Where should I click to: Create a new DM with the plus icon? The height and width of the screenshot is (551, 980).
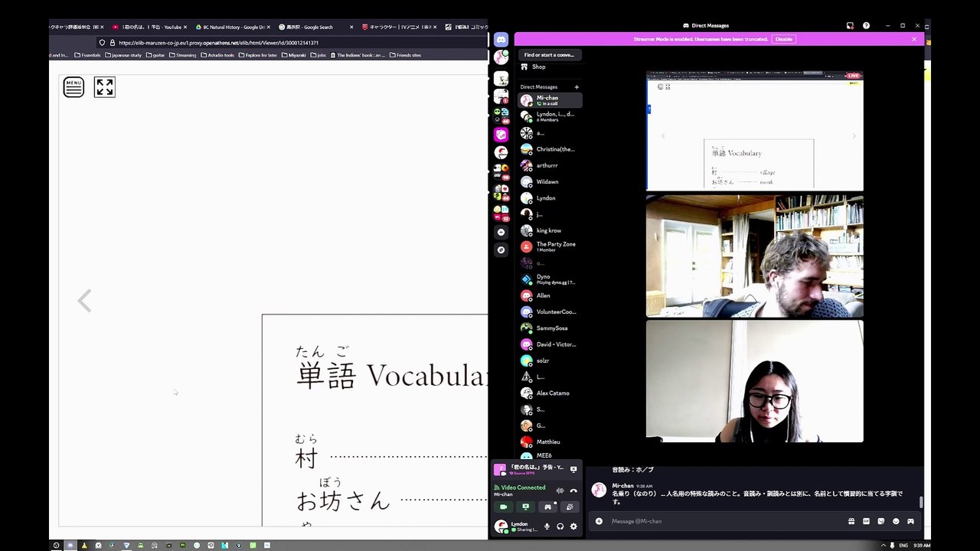tap(577, 86)
